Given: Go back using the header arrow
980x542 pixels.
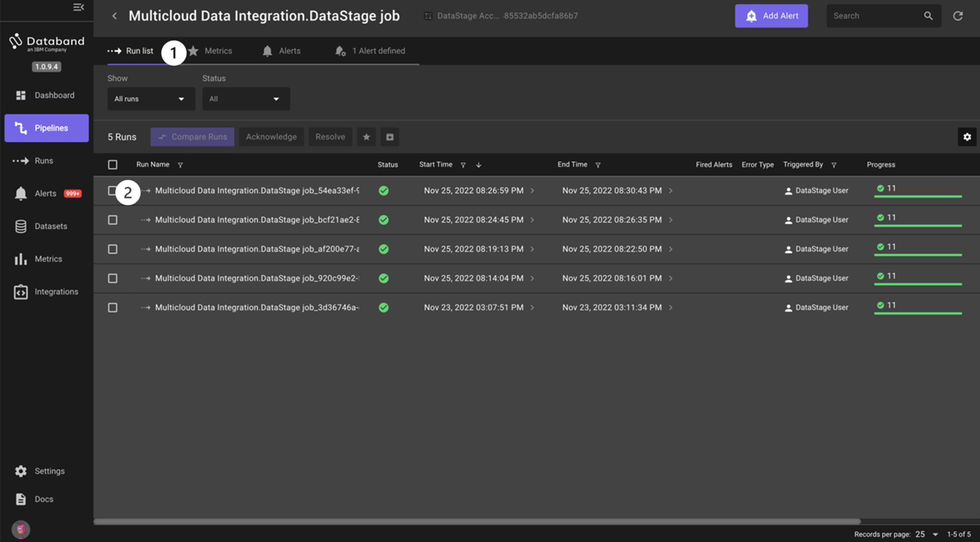Looking at the screenshot, I should coord(115,16).
